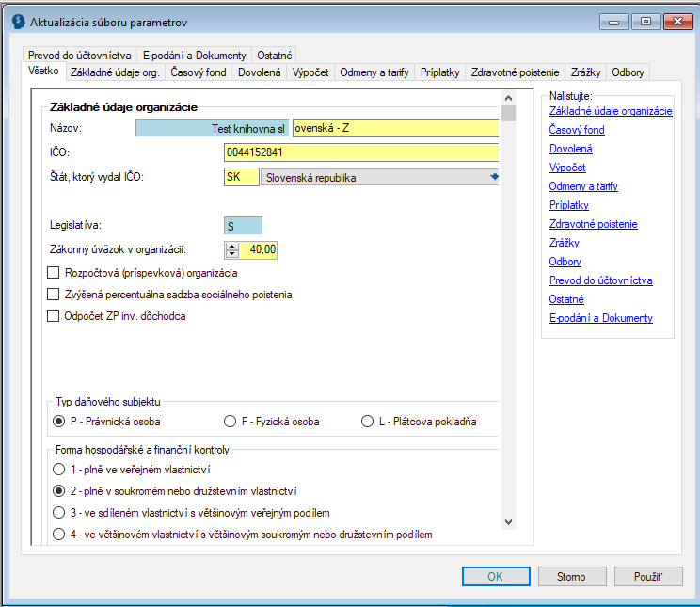The height and width of the screenshot is (607, 700).
Task: Switch to the Príplatky tab
Action: coord(439,72)
